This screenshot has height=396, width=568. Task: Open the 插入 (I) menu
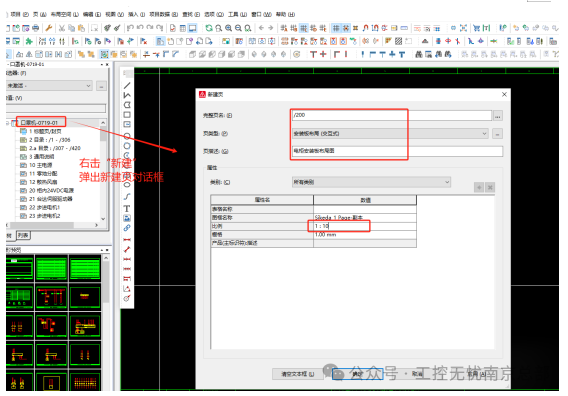click(x=137, y=14)
